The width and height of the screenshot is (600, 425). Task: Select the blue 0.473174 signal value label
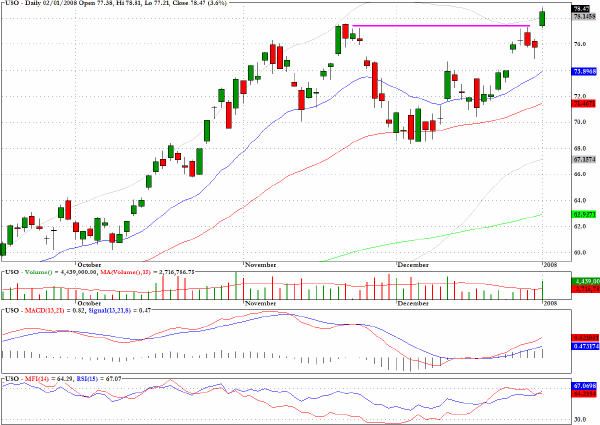tap(584, 347)
